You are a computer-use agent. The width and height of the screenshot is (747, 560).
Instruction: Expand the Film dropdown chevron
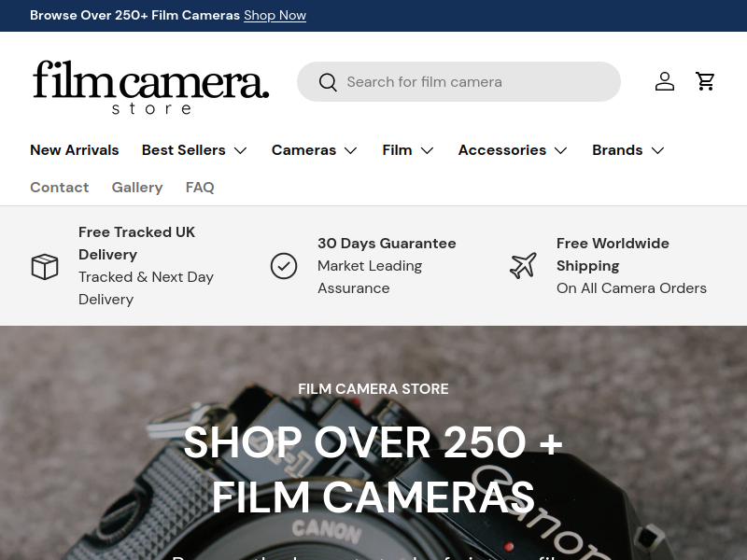(427, 150)
